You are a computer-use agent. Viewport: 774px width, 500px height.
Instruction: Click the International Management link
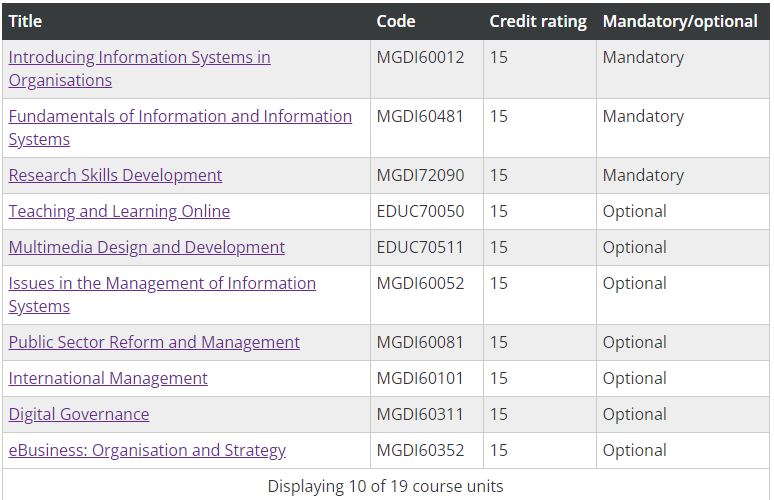pyautogui.click(x=108, y=378)
